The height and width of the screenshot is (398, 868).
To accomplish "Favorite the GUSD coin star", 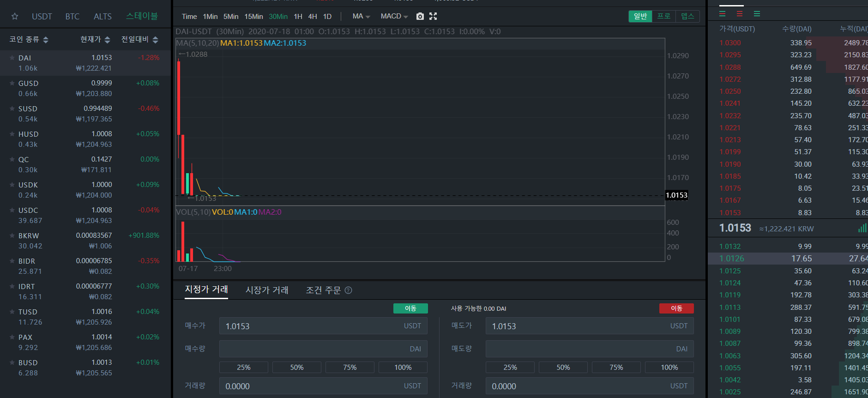I will click(x=12, y=83).
